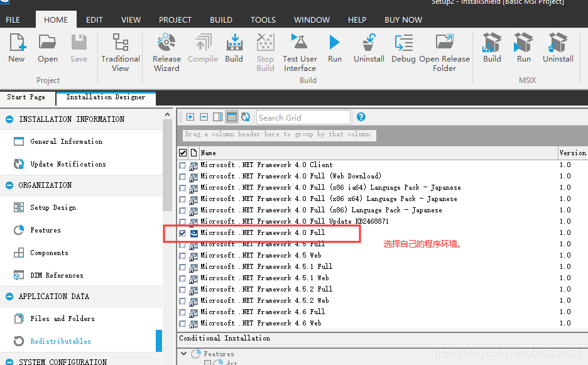Open General Information view
The width and height of the screenshot is (588, 365).
click(66, 141)
